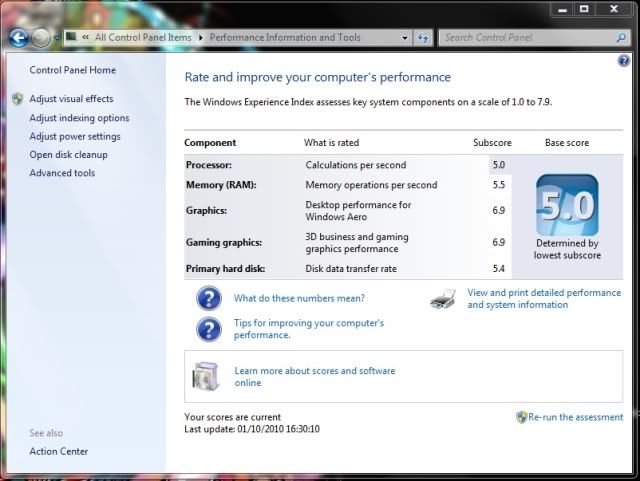Open What do these numbers mean link
This screenshot has width=640, height=481.
[x=299, y=298]
